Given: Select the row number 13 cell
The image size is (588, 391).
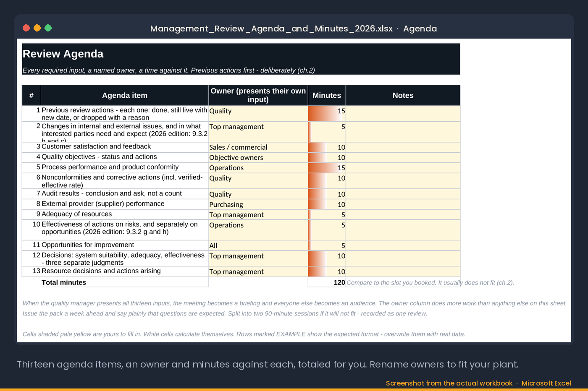Looking at the screenshot, I should point(31,271).
